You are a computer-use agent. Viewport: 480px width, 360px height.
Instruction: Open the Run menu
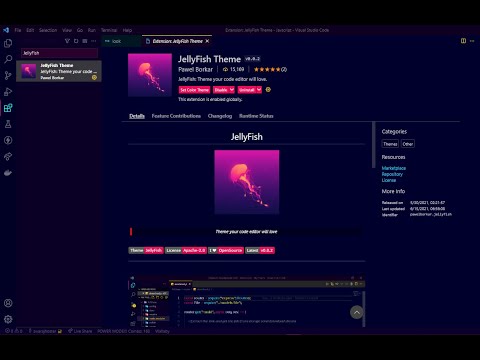coord(92,30)
